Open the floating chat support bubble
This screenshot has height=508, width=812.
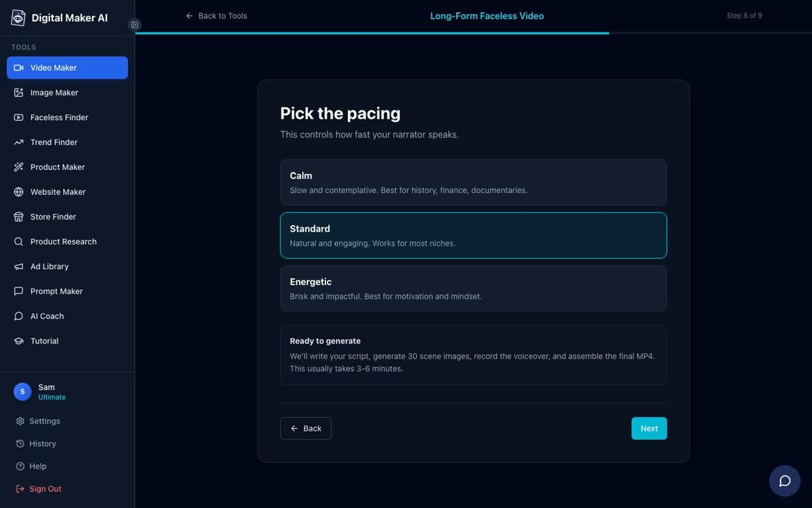click(x=785, y=481)
